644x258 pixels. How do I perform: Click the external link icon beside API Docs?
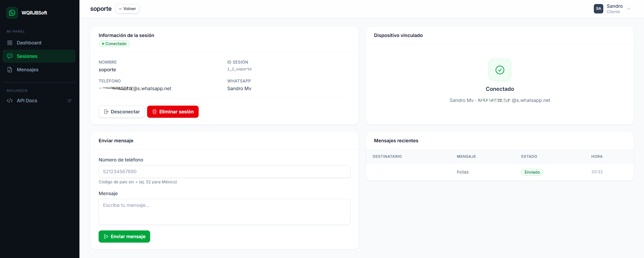69,101
